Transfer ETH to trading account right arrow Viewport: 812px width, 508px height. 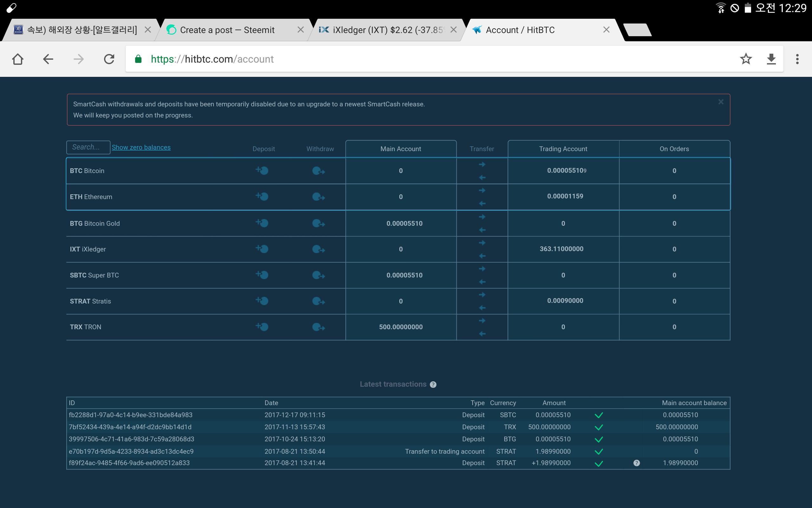click(x=482, y=190)
